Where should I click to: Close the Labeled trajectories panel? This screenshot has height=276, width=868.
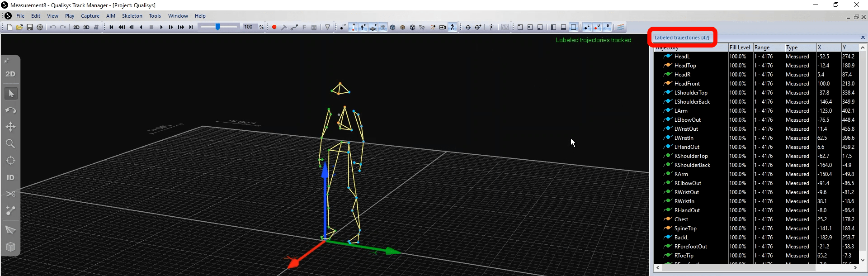863,38
